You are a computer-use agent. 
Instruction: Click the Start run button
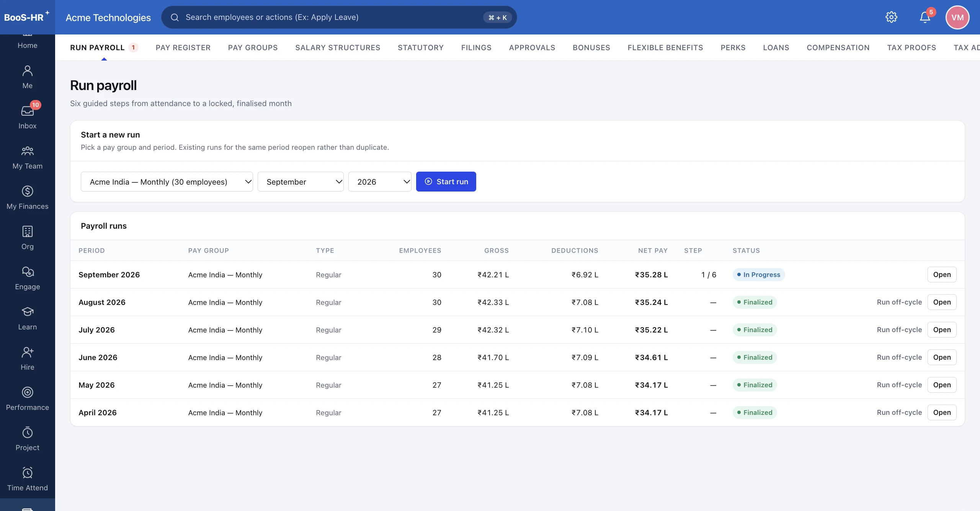[446, 182]
